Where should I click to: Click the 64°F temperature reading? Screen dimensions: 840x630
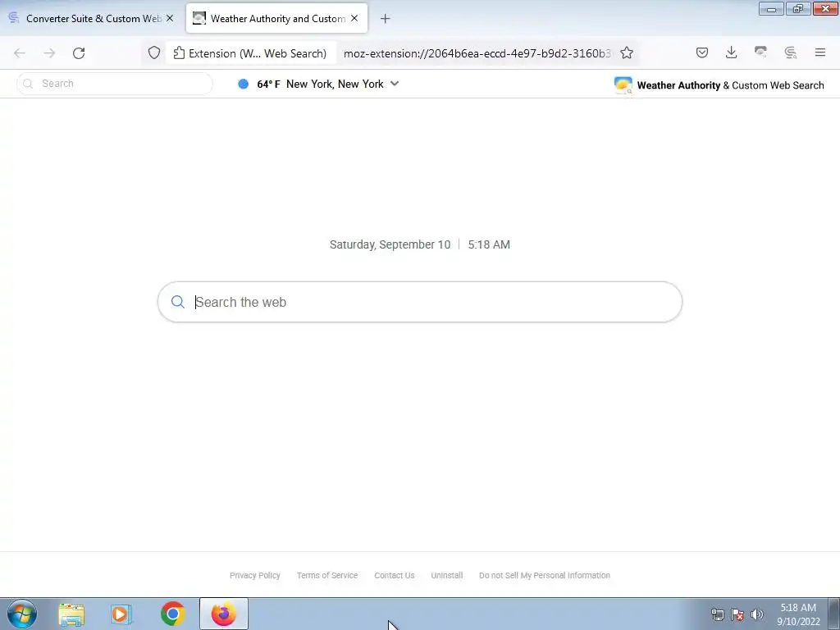pos(268,84)
